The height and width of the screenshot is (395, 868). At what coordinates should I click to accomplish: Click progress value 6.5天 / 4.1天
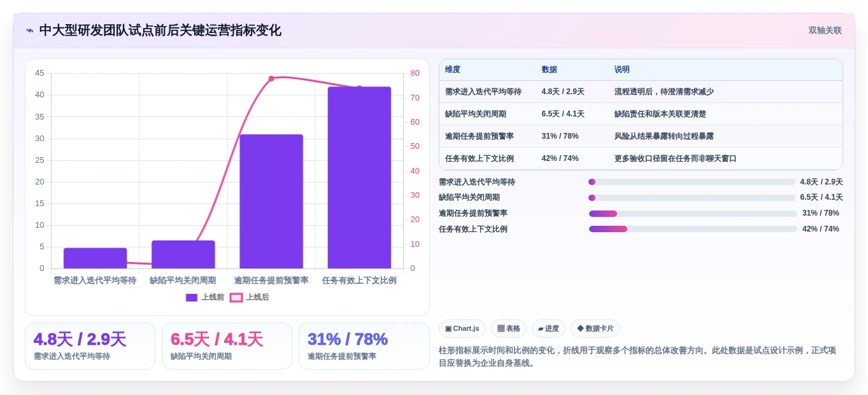coord(822,198)
